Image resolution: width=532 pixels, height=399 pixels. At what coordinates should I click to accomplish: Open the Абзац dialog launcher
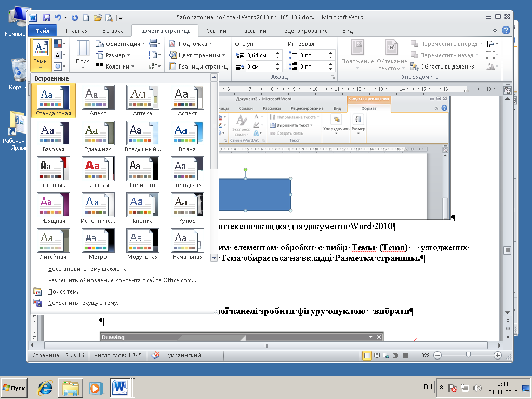click(333, 77)
